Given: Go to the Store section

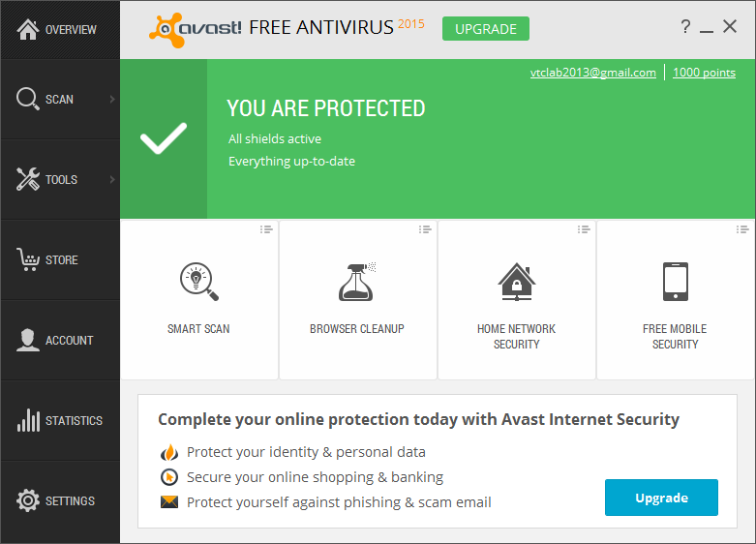Looking at the screenshot, I should tap(60, 259).
